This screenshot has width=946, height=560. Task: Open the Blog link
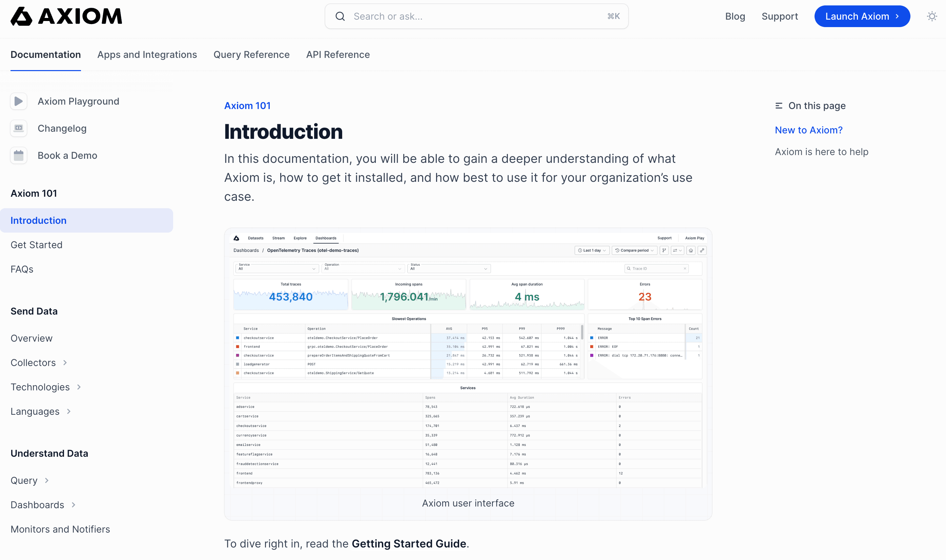(x=735, y=16)
